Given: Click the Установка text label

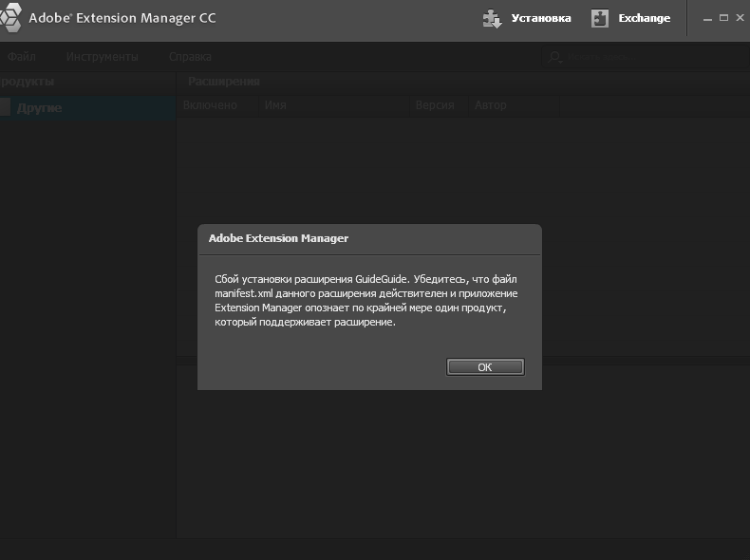Looking at the screenshot, I should point(541,18).
